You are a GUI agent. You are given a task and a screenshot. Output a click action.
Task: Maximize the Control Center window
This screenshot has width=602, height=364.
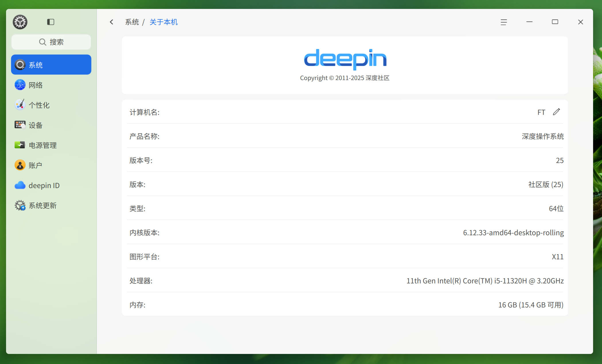(555, 22)
